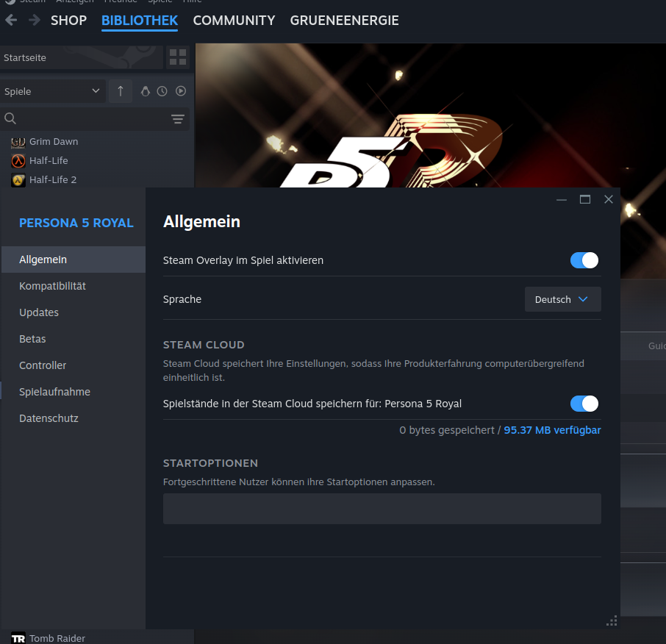Open the GRUENEENERGIE profile tab

(x=345, y=21)
